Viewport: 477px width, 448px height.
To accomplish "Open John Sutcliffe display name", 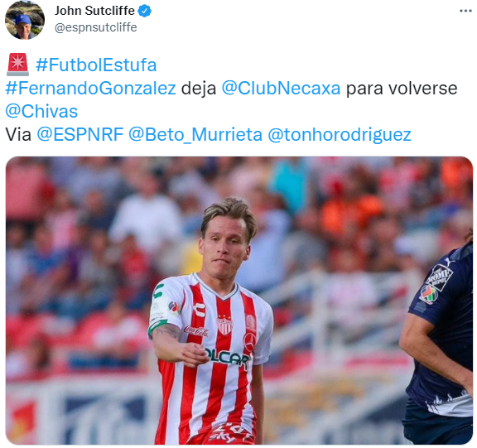I will (94, 11).
